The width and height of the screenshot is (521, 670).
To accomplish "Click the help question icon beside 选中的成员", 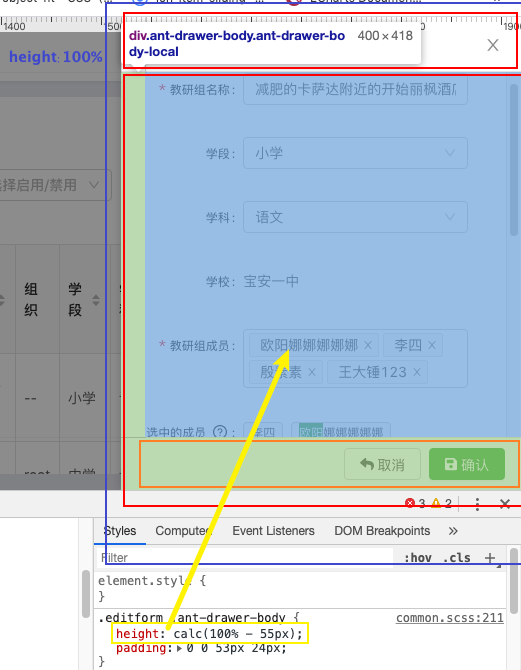I will pyautogui.click(x=220, y=432).
